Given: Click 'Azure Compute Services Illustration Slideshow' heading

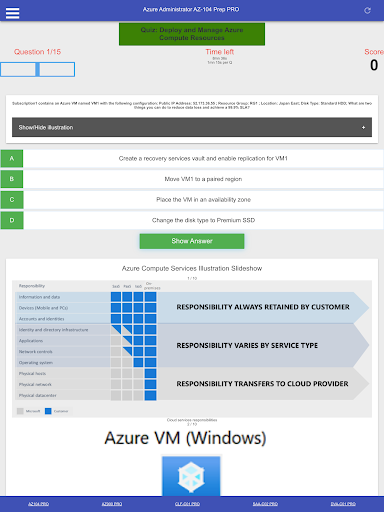Looking at the screenshot, I should click(x=192, y=268).
